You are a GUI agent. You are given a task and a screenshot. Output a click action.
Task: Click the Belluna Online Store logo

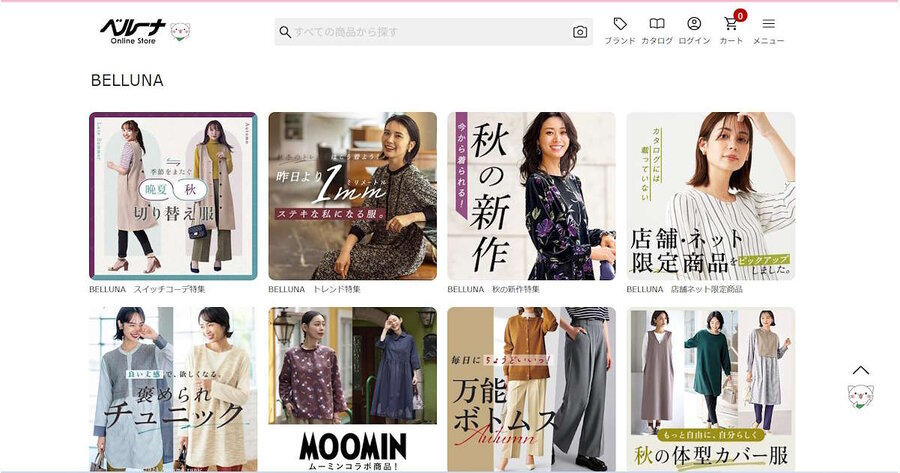click(133, 32)
